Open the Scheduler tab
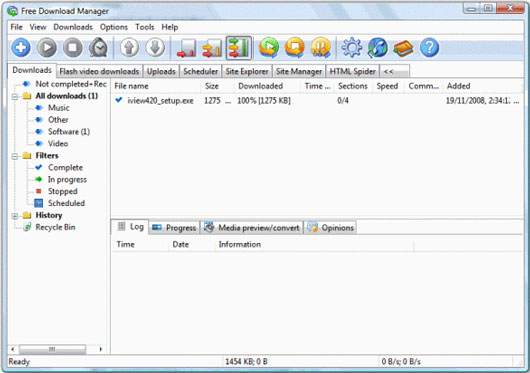The image size is (530, 373). point(200,71)
